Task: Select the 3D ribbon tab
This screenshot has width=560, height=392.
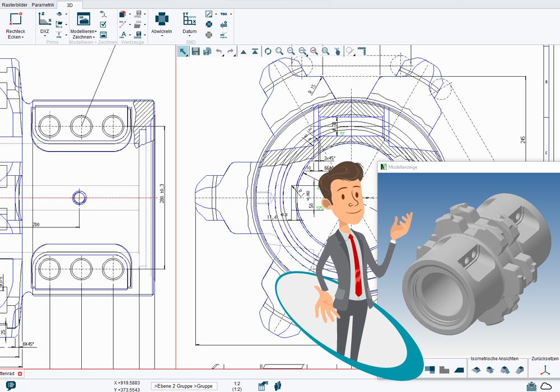Action: pos(69,6)
